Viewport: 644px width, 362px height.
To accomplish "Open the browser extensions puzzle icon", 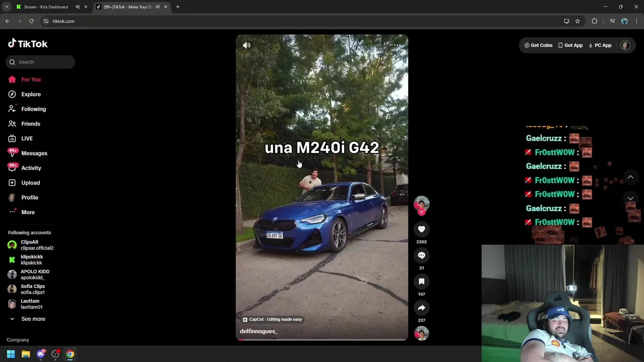I will point(595,21).
